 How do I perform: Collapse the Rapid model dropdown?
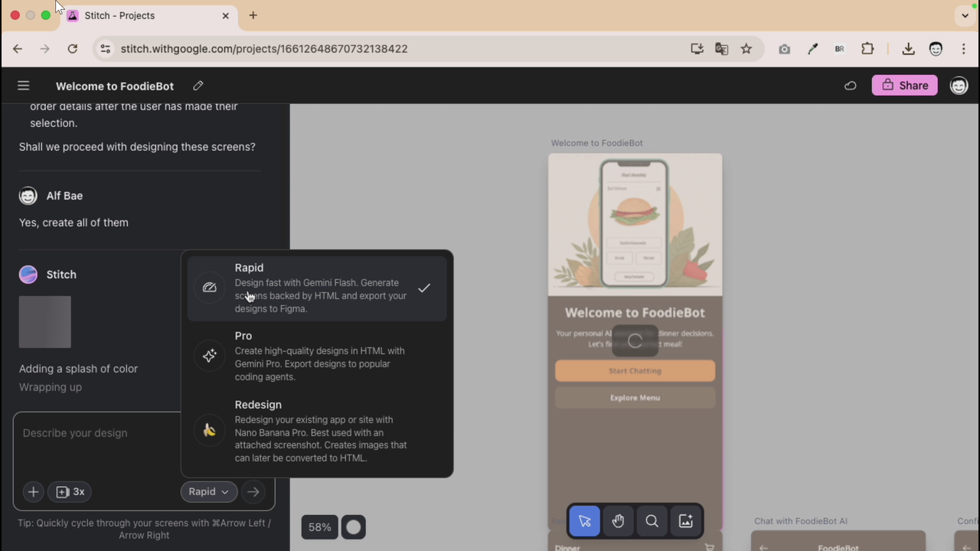[x=209, y=492]
